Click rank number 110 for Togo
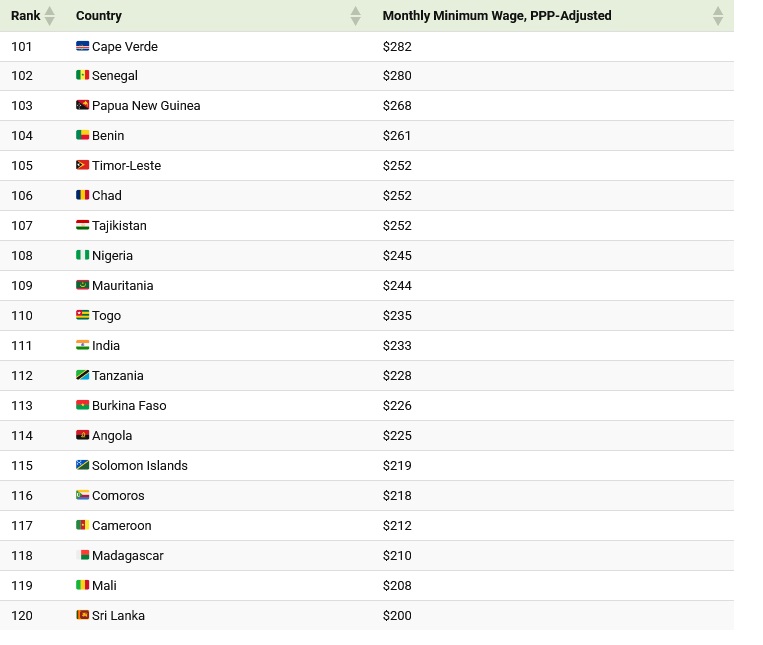 point(22,315)
